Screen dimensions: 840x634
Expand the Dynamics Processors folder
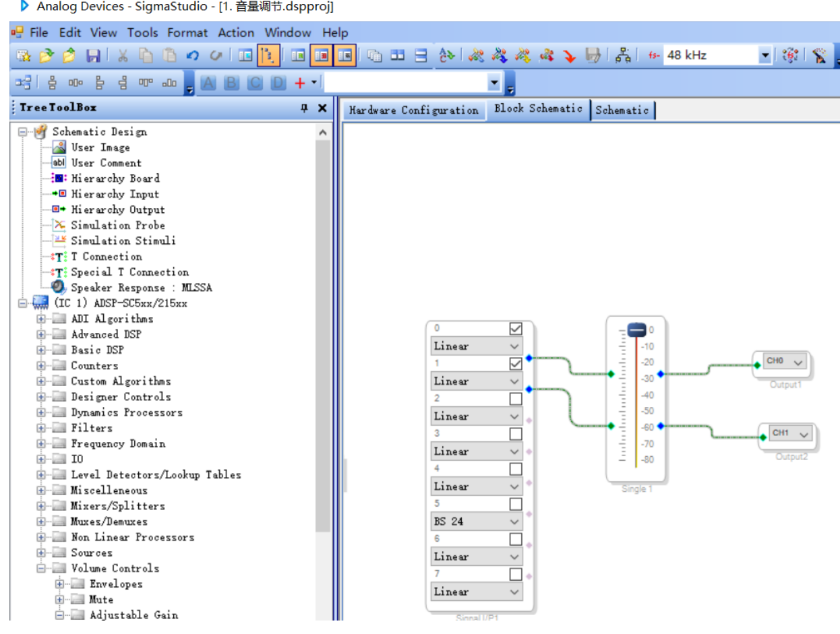pos(42,412)
